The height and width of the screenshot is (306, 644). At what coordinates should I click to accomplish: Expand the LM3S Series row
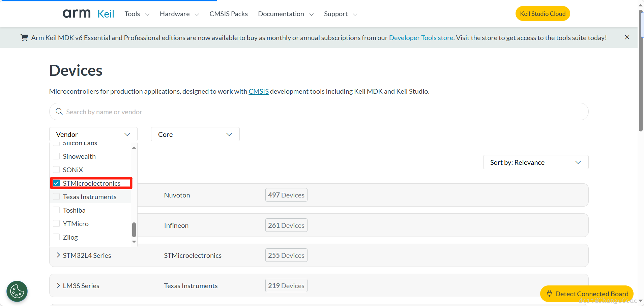coord(58,285)
